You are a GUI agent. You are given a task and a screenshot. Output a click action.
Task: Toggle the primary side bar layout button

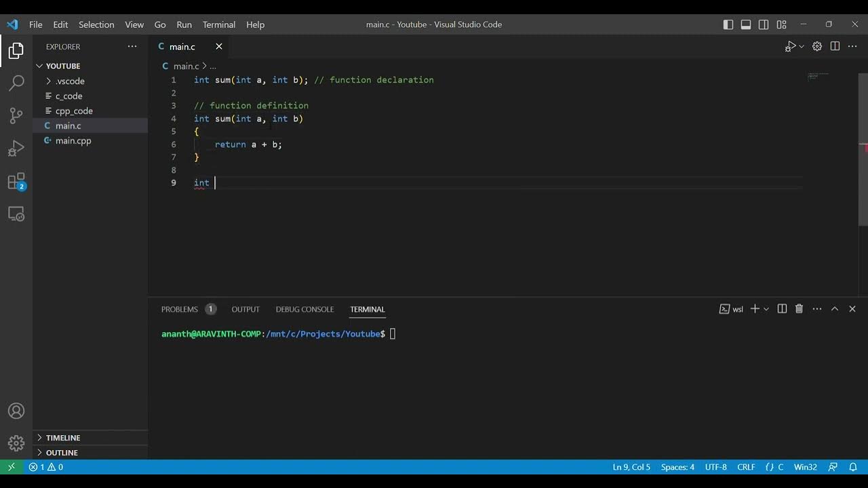click(x=728, y=24)
